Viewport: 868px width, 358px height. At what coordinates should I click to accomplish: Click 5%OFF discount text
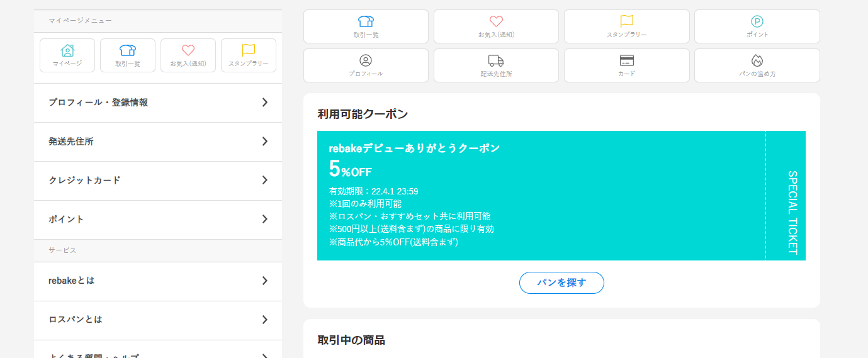350,169
